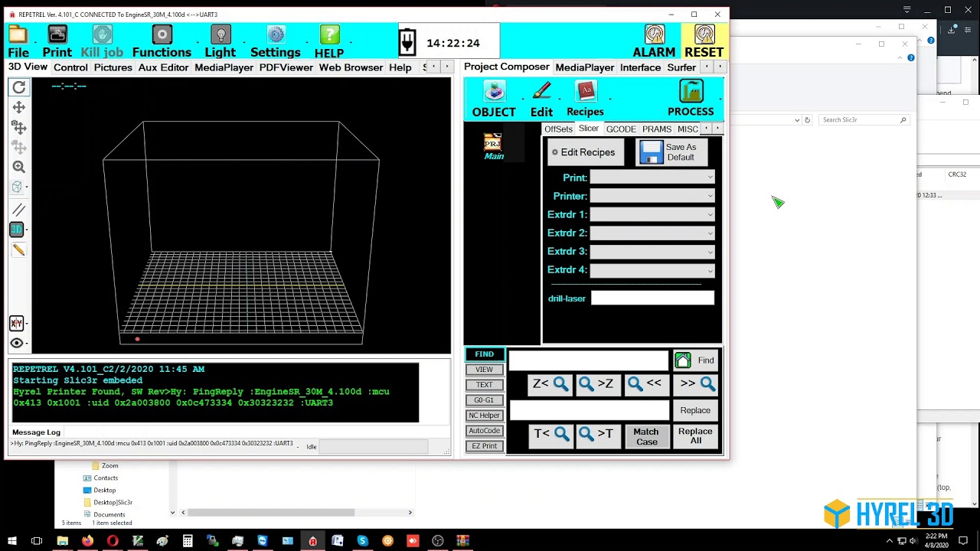This screenshot has width=980, height=551.
Task: Click the yellow pencil tool in 3D view
Action: (19, 249)
